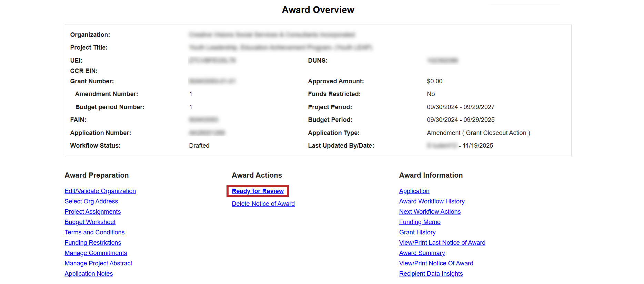Open Funding Restrictions link

point(93,243)
